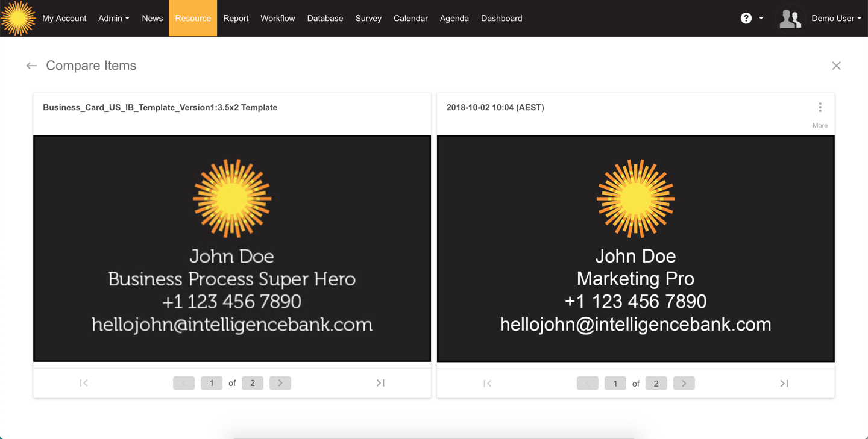Viewport: 868px width, 439px height.
Task: Open the Admin dropdown menu
Action: 113,18
